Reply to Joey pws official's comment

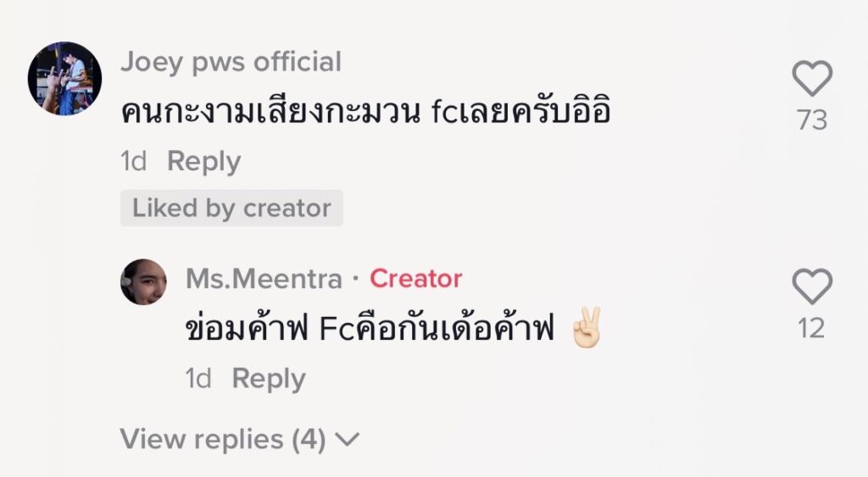pyautogui.click(x=203, y=161)
